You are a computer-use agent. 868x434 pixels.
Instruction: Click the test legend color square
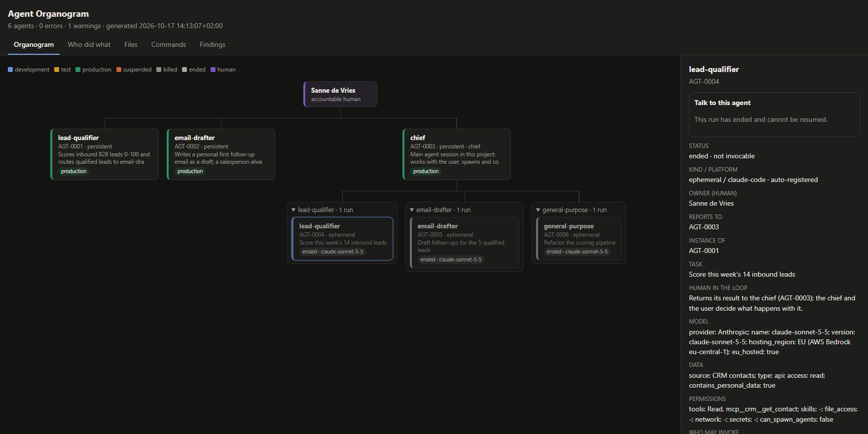click(x=57, y=70)
